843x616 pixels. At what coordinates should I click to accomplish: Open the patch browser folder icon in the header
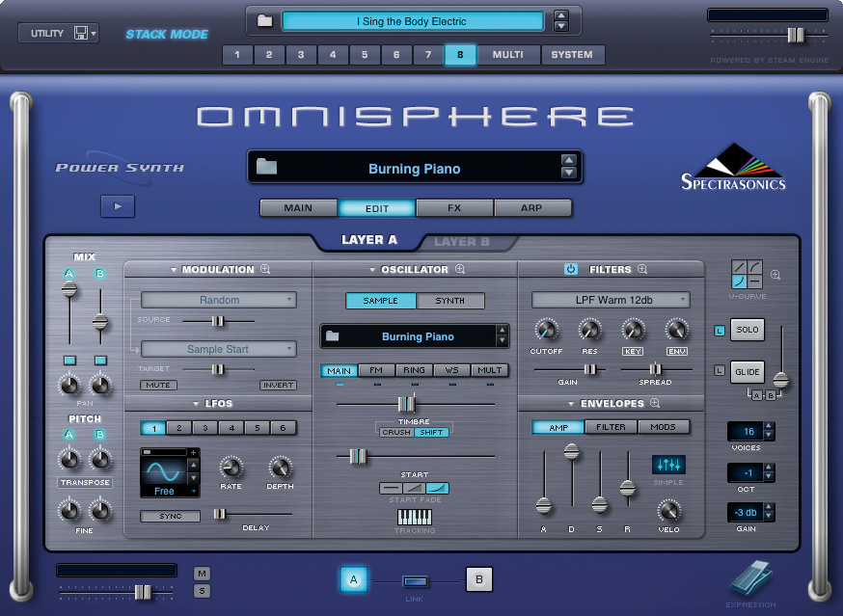coord(264,21)
